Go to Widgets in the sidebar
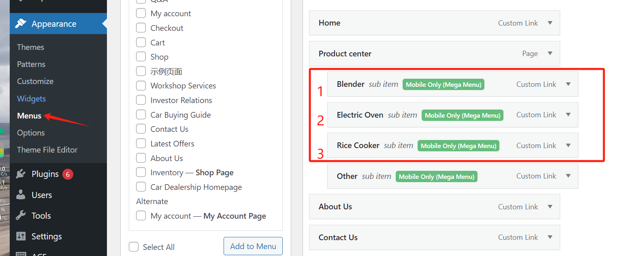This screenshot has width=644, height=256. [31, 99]
